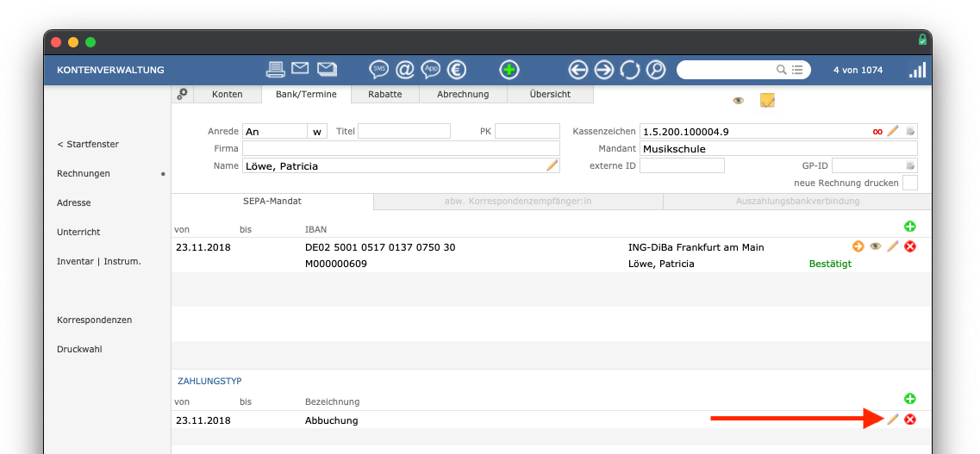The image size is (980, 454).
Task: Enable the neue Rechnung drucken checkbox
Action: click(x=910, y=183)
